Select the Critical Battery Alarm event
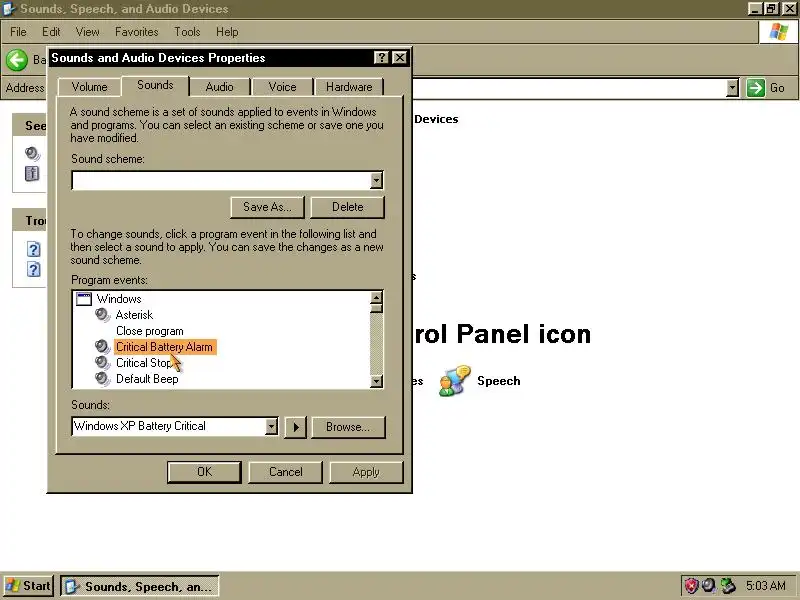Screen dimensions: 800x600 point(164,347)
